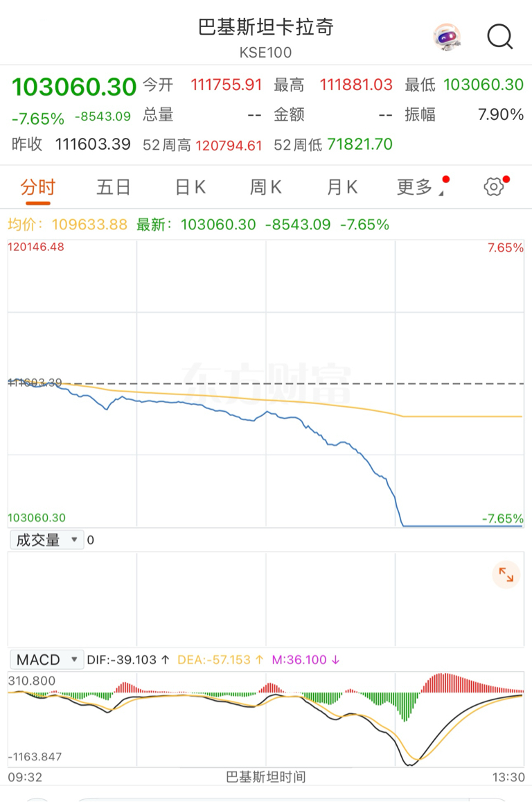Select the 日K chart tab
The height and width of the screenshot is (802, 532).
pos(190,187)
